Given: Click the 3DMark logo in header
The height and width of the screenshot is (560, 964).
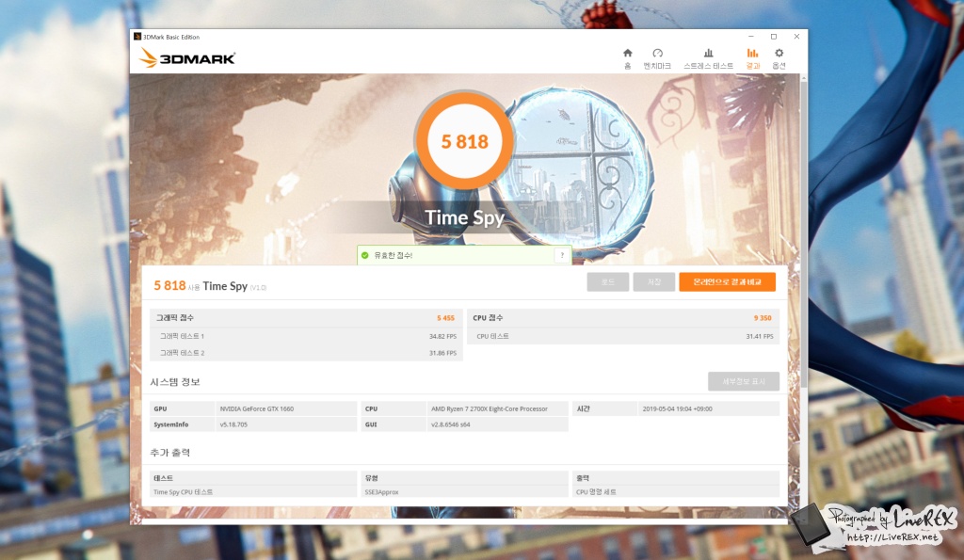Looking at the screenshot, I should (187, 57).
